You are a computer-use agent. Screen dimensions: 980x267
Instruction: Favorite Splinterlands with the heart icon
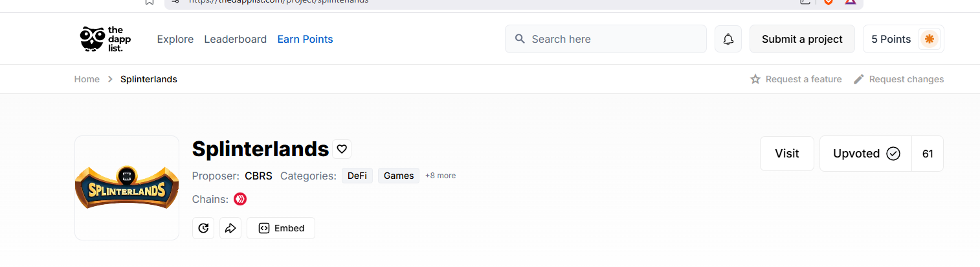(342, 149)
